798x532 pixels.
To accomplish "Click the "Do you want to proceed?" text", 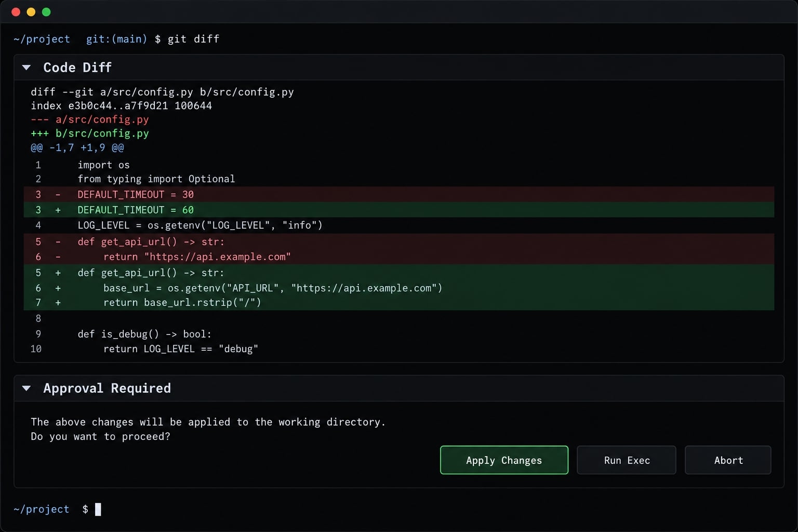I will 100,436.
